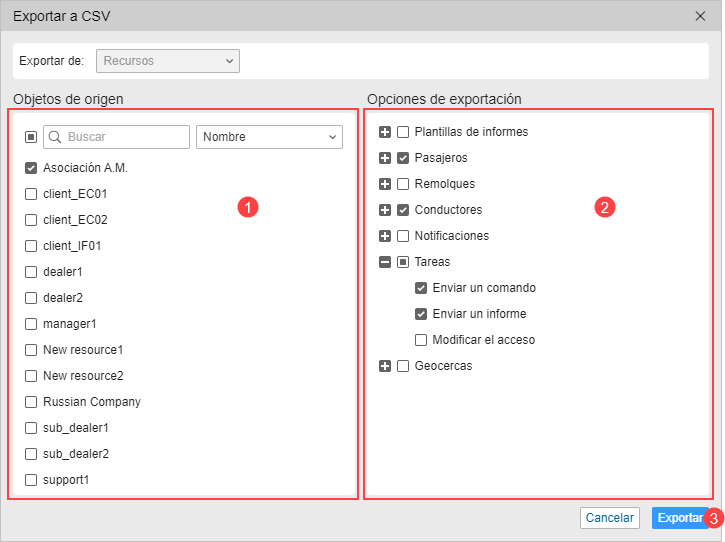Image resolution: width=725 pixels, height=542 pixels.
Task: Open the Nombre filter dropdown
Action: [x=270, y=137]
